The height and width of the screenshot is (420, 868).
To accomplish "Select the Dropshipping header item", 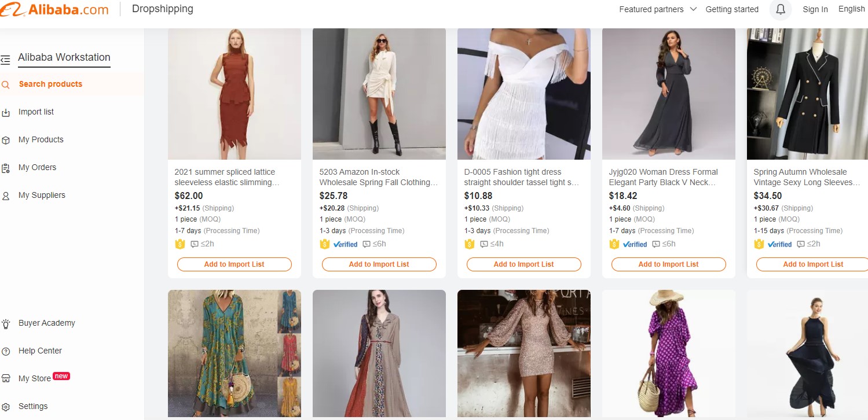I will click(x=162, y=9).
